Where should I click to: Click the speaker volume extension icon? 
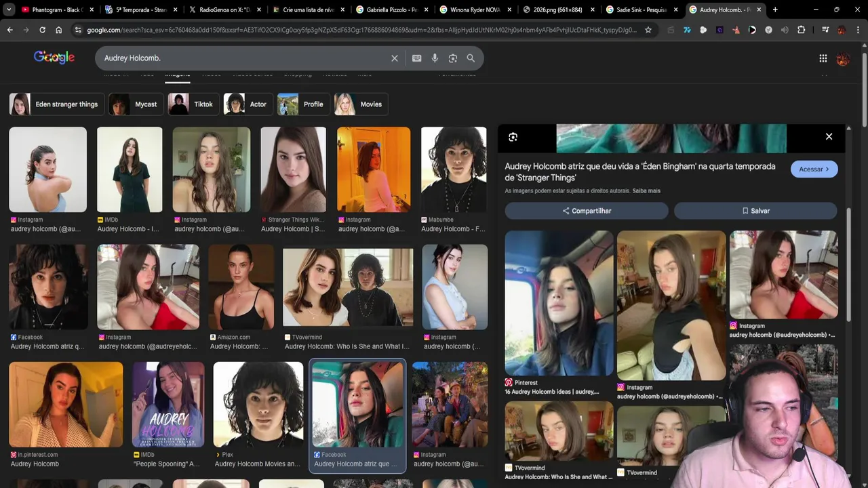(785, 30)
